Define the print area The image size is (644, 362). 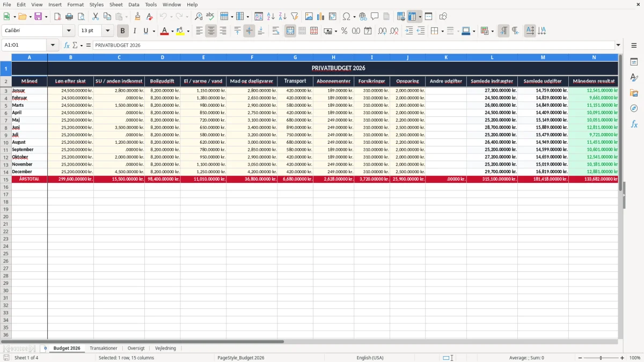401,17
